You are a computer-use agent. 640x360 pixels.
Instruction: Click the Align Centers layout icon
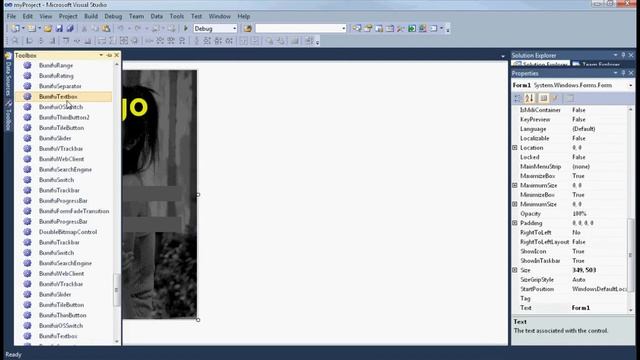[x=41, y=41]
